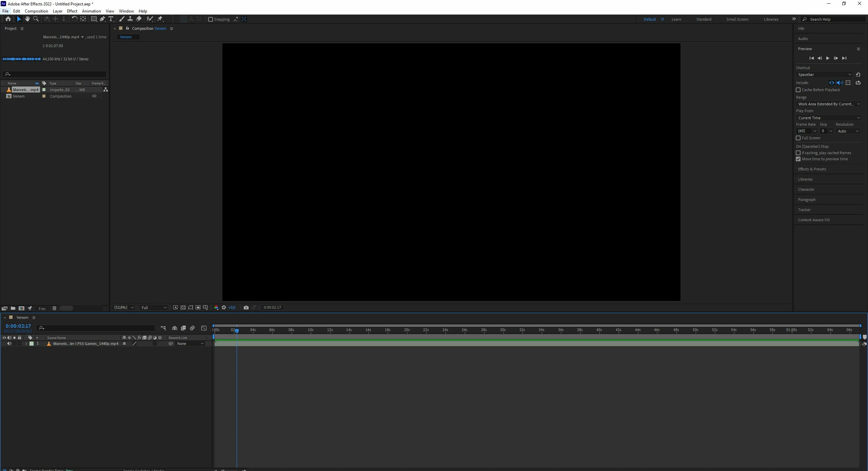Image resolution: width=868 pixels, height=471 pixels.
Task: Open the Effects & Presets panel
Action: tap(812, 169)
